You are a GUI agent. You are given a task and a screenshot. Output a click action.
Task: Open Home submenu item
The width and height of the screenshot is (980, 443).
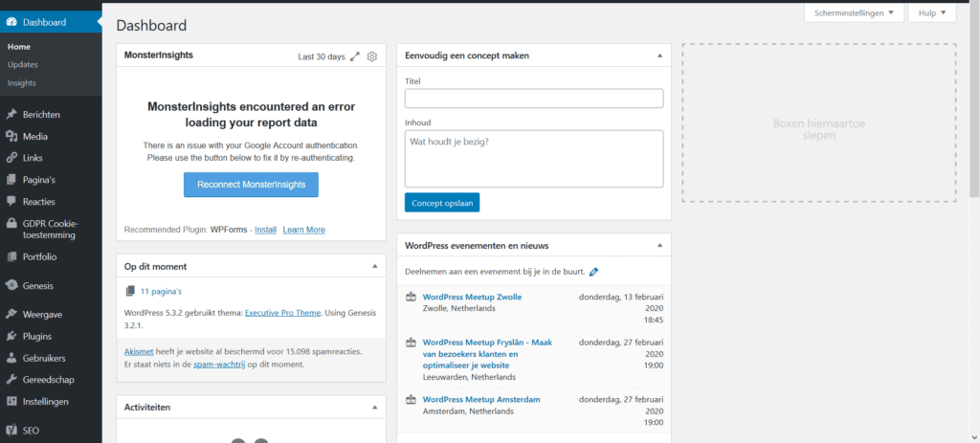coord(19,47)
